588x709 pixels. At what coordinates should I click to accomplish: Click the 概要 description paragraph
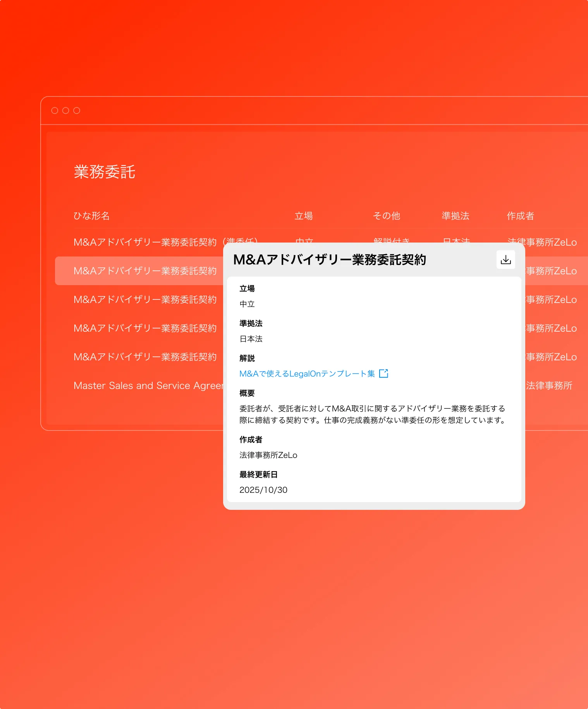pos(373,414)
